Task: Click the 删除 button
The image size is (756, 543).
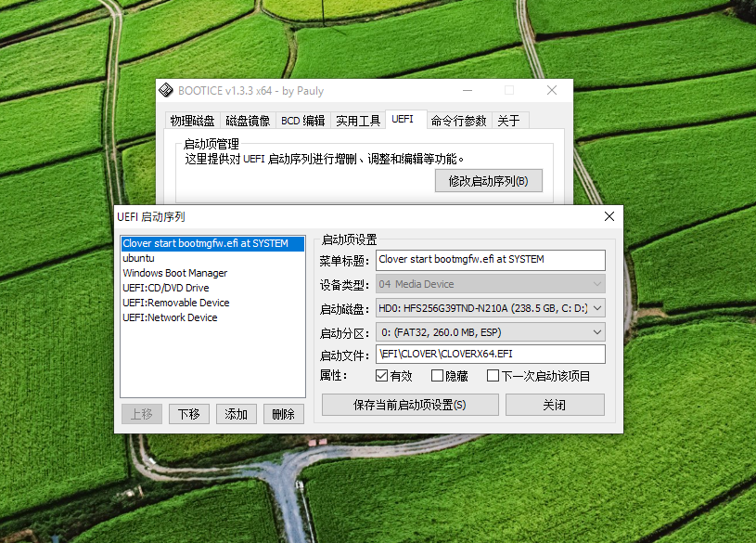Action: (x=284, y=414)
